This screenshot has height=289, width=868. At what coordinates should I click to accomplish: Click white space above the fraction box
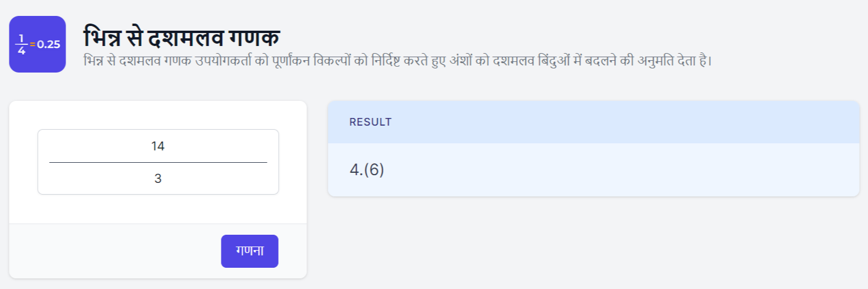[158, 115]
